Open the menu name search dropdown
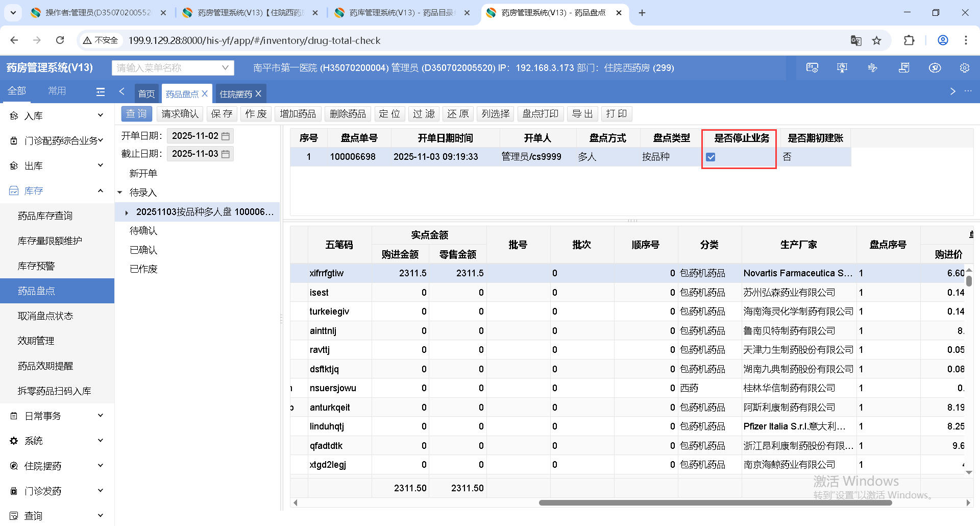The image size is (980, 526). coord(225,68)
